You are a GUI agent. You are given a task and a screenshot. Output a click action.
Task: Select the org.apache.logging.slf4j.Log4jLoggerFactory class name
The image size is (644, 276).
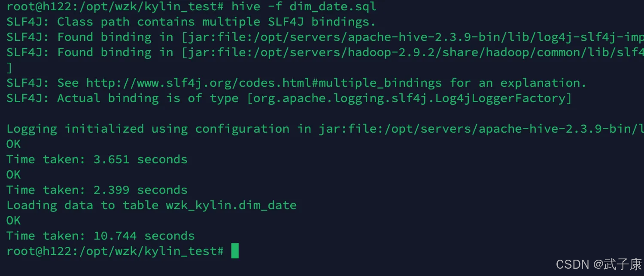point(409,98)
